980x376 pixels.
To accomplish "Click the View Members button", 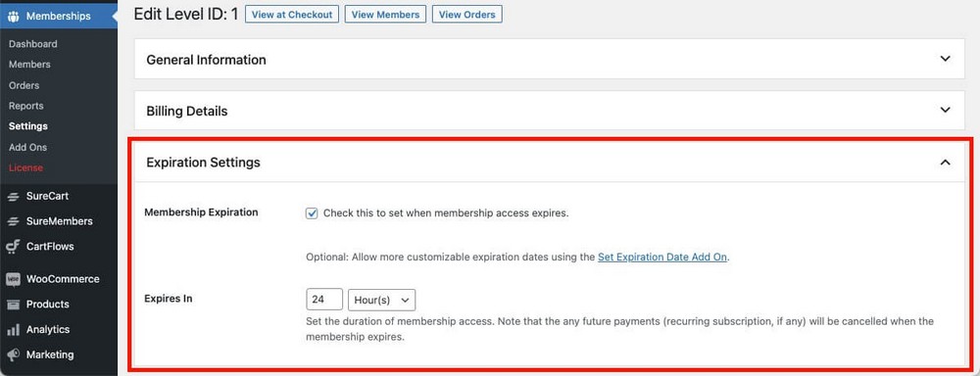I will click(385, 15).
